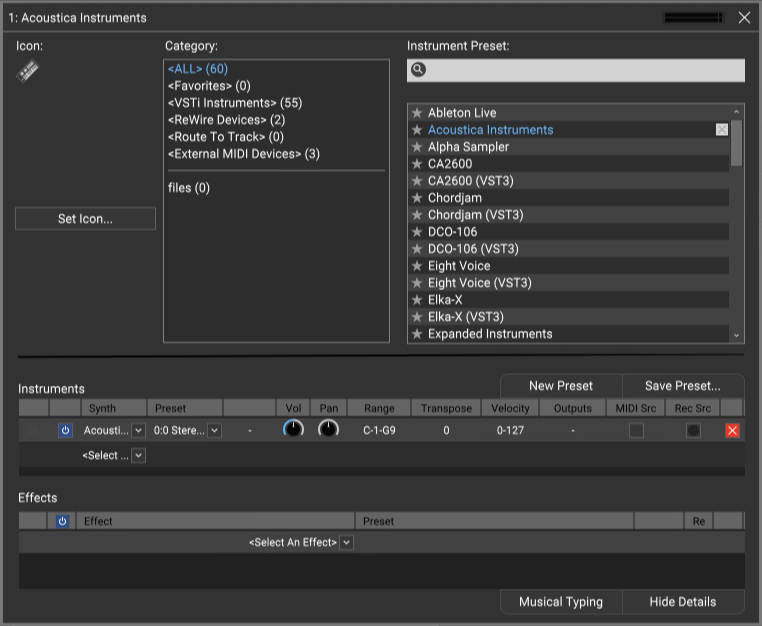
Task: Select the <Route To Track> (0) category
Action: pos(225,137)
